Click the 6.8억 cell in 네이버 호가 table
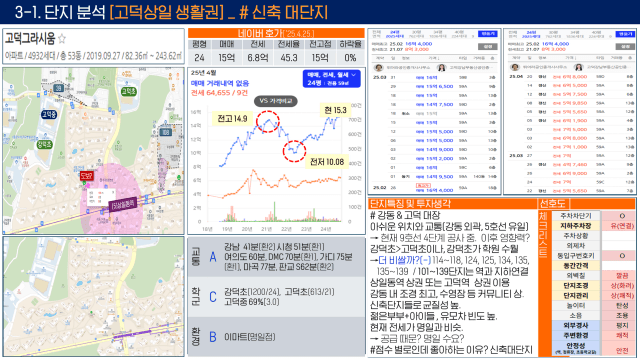640x360 pixels. 258,58
